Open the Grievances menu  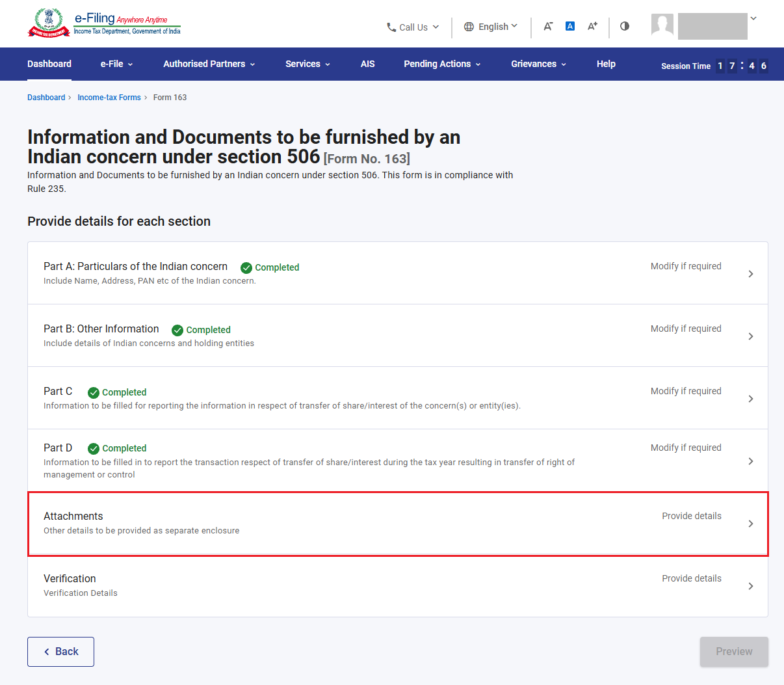point(539,64)
